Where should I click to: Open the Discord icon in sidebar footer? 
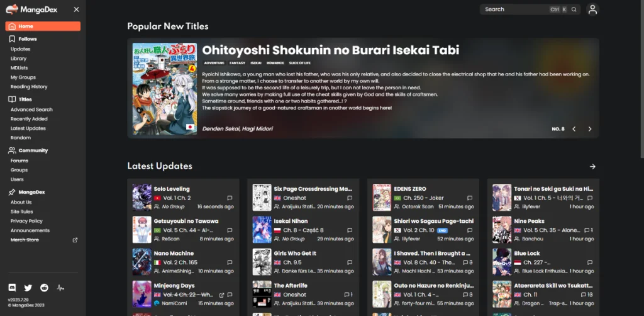tap(13, 288)
